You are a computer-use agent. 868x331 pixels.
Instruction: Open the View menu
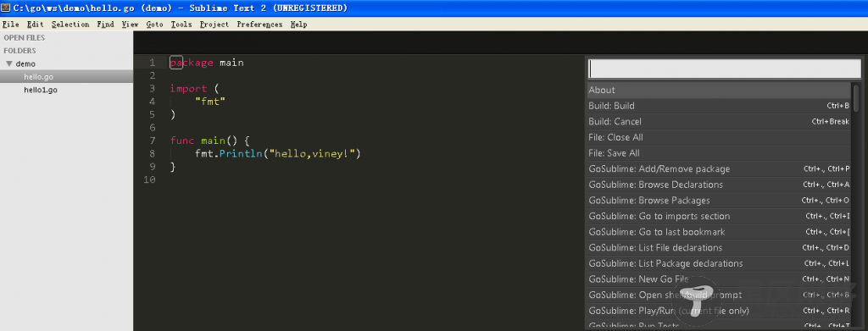(130, 25)
